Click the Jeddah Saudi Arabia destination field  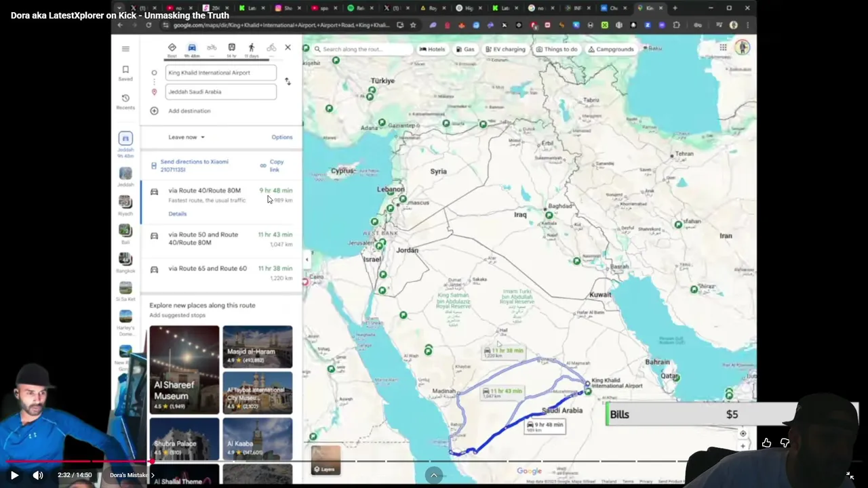220,91
